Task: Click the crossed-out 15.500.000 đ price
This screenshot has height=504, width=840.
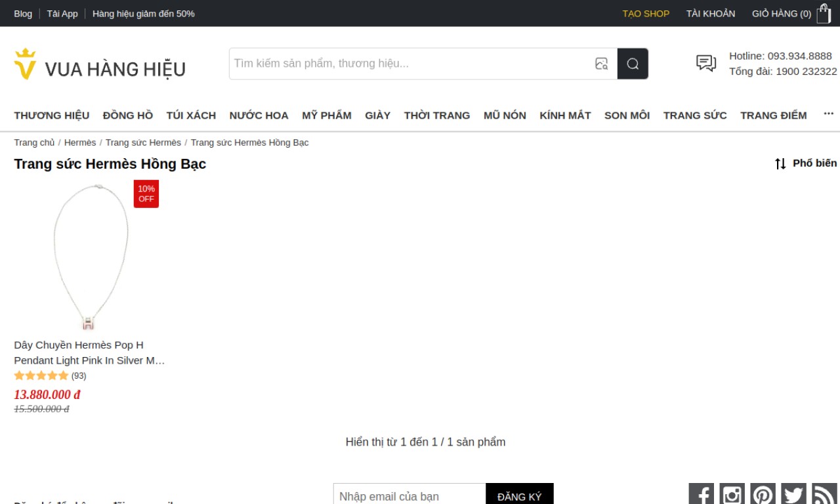Action: (x=41, y=409)
